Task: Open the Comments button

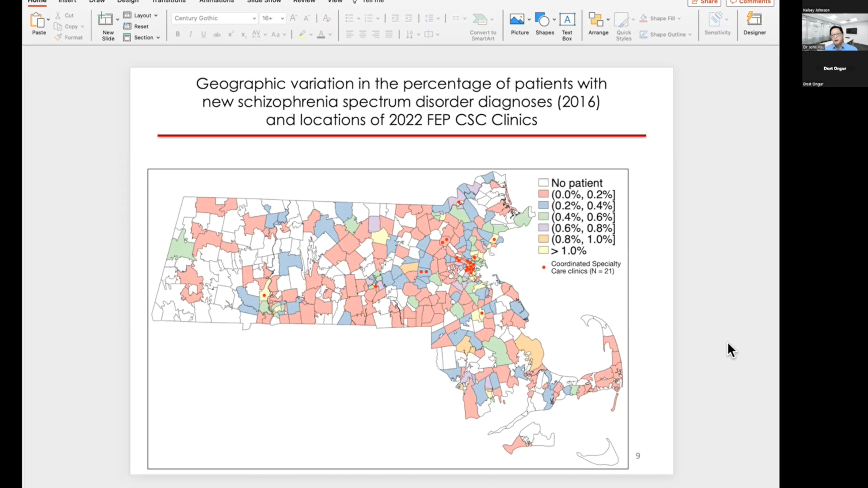Action: coord(750,2)
